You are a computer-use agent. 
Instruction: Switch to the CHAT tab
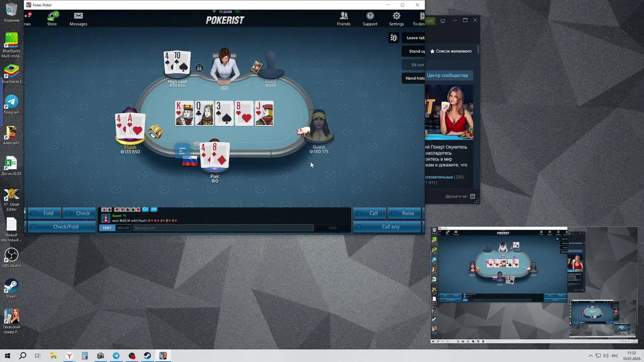(x=107, y=228)
